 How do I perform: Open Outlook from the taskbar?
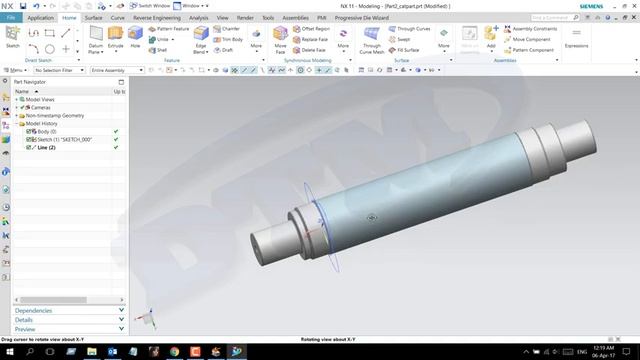click(x=112, y=351)
